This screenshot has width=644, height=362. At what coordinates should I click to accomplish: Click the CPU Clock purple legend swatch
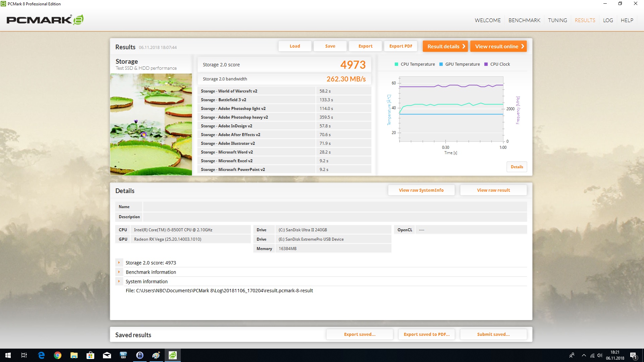click(486, 64)
